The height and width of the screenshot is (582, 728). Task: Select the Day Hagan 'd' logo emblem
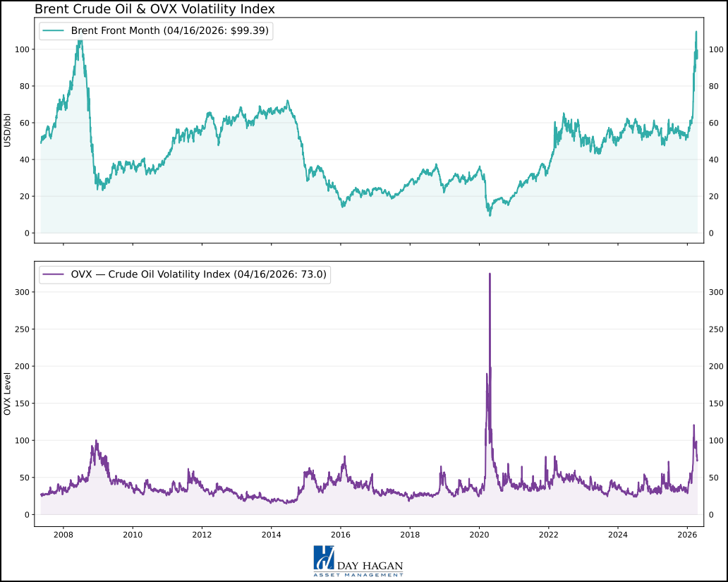(324, 559)
